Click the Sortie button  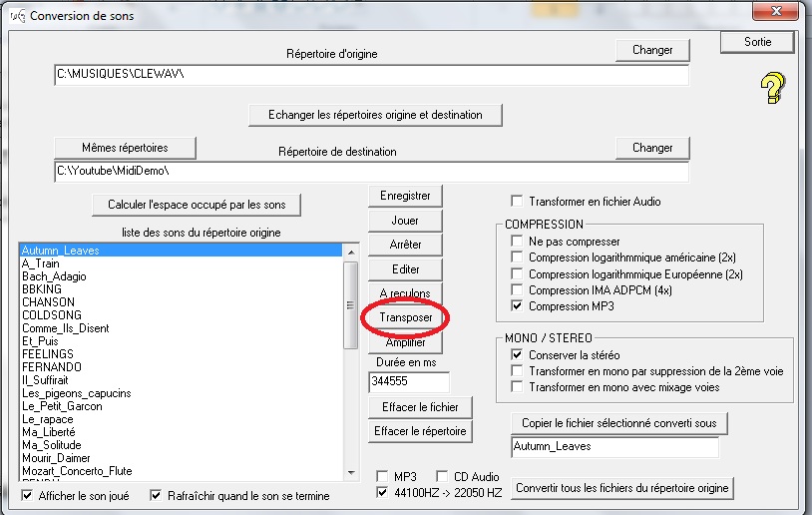click(758, 42)
